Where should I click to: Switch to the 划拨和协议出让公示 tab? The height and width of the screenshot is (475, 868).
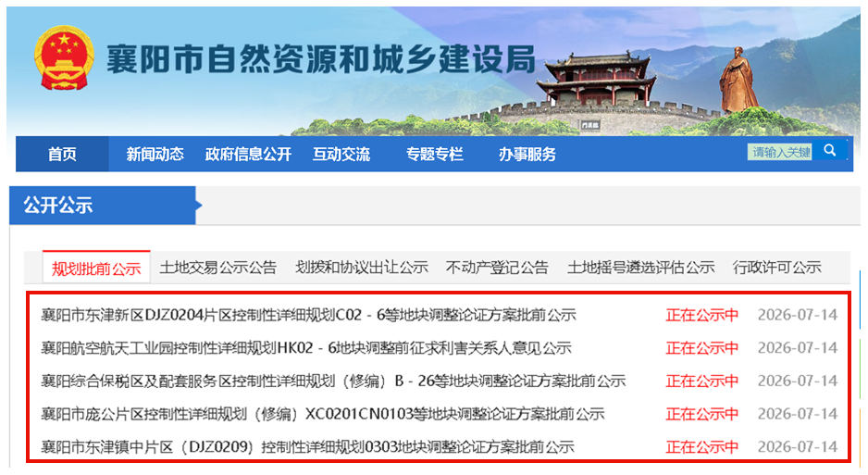[362, 268]
